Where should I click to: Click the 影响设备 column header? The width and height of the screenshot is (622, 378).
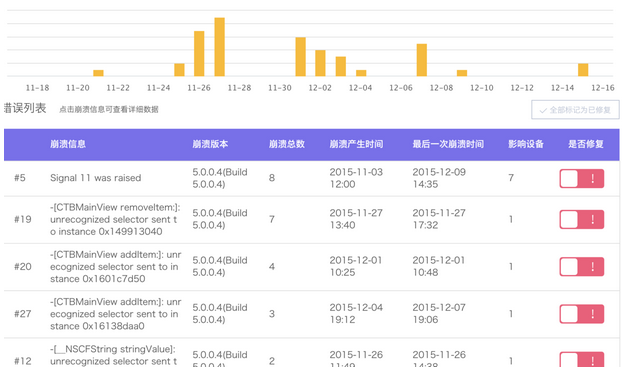[x=526, y=144]
